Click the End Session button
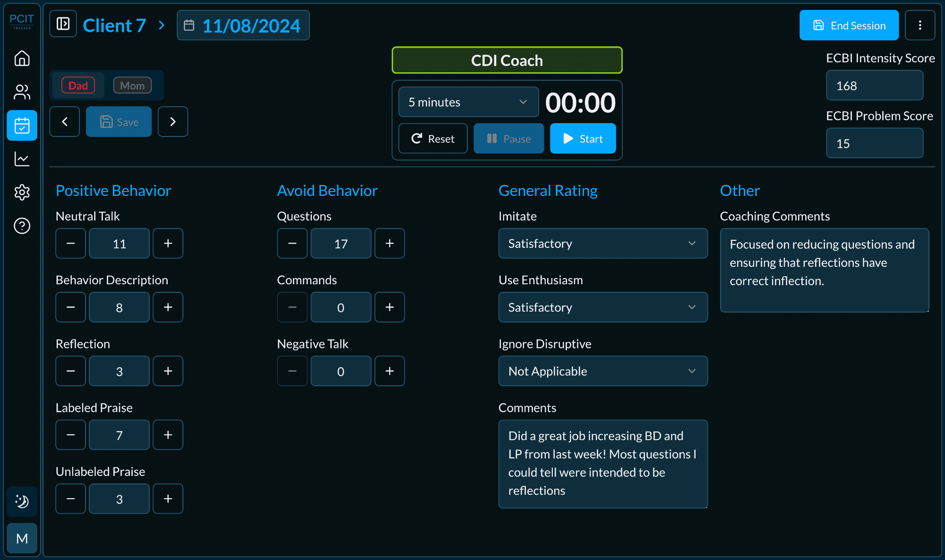Viewport: 945px width, 560px height. [x=849, y=25]
